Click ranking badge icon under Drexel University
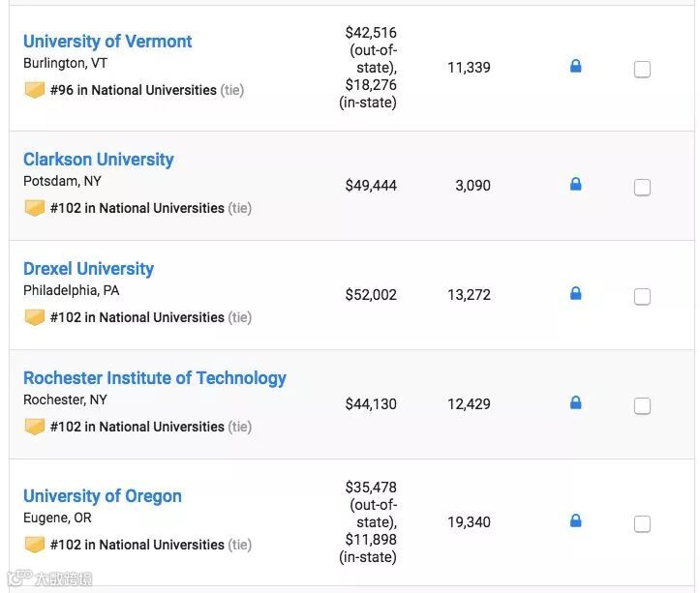700x593 pixels. 35,317
